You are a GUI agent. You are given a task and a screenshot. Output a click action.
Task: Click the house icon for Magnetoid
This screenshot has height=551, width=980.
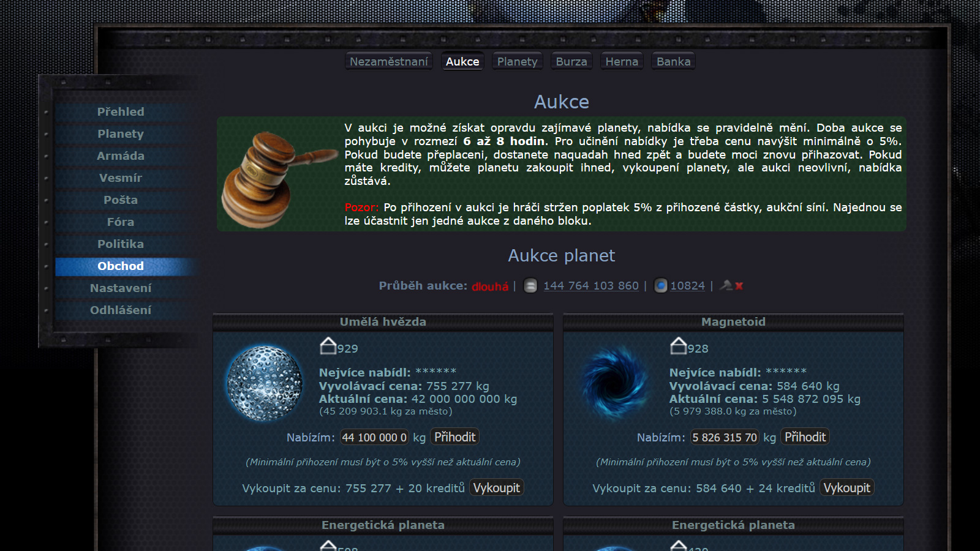tap(679, 347)
